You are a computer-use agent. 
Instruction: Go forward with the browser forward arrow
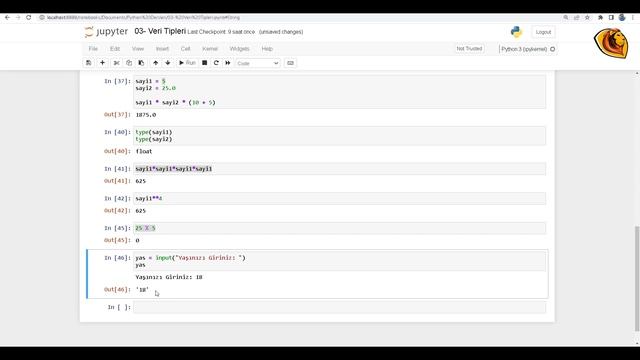(18, 18)
